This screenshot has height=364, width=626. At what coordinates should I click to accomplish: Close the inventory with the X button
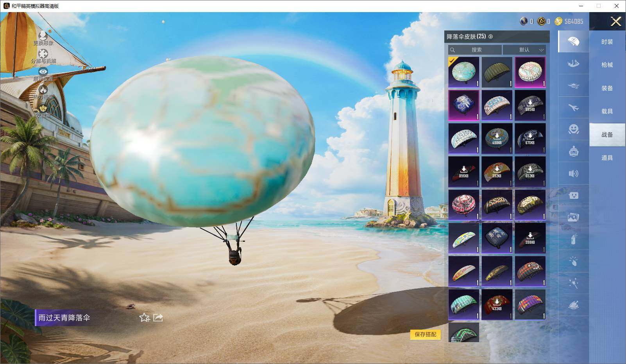(616, 21)
